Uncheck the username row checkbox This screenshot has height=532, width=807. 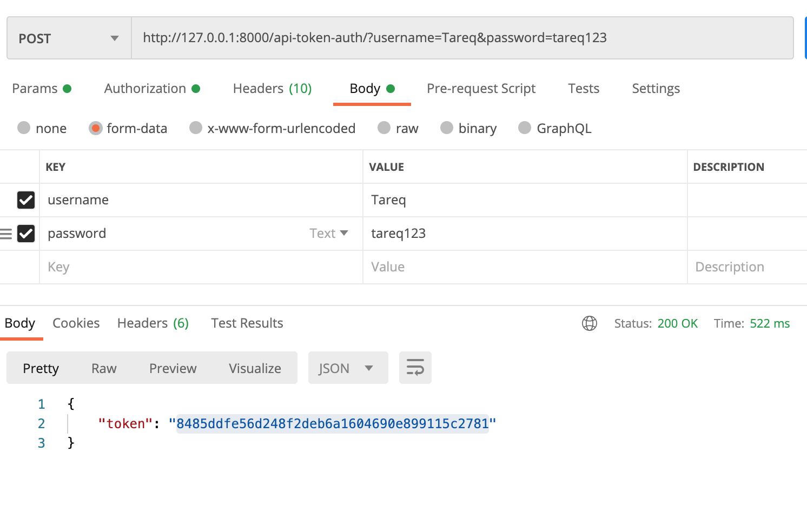click(x=26, y=200)
